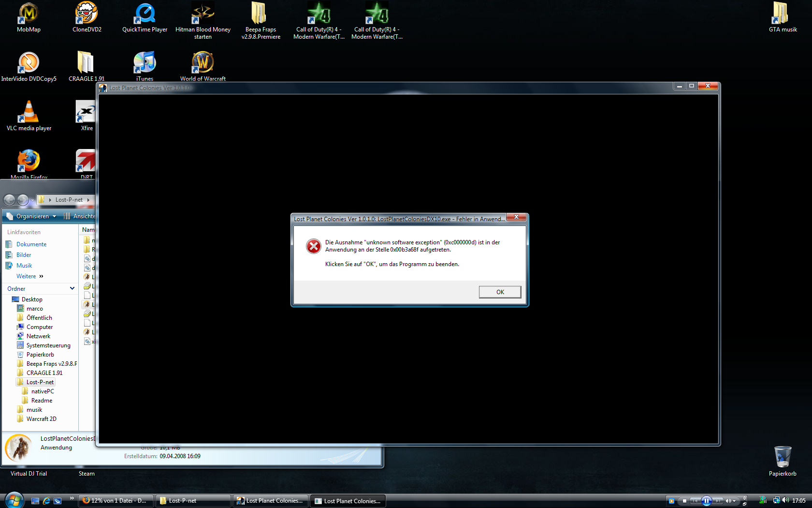Open the GTA musik desktop folder
This screenshot has width=812, height=508.
(783, 17)
